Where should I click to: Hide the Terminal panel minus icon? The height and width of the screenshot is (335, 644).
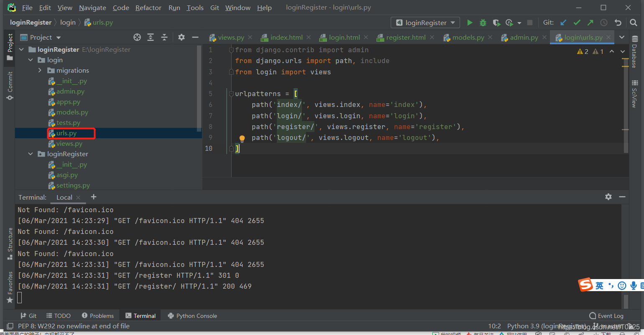point(622,197)
